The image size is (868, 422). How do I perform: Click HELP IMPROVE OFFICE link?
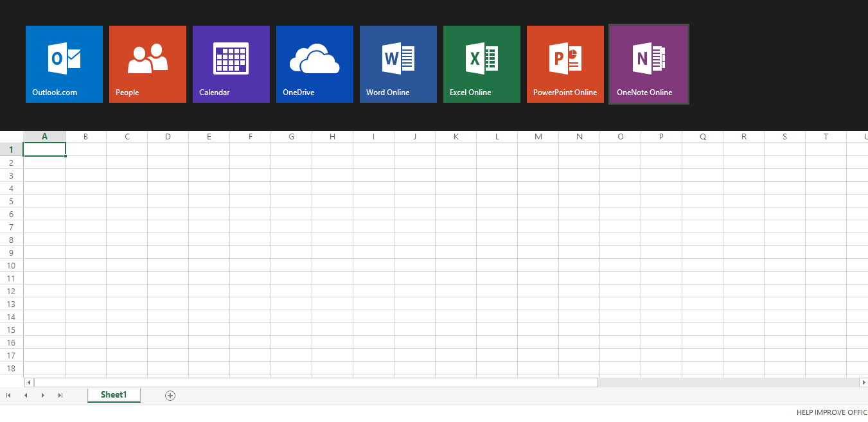pyautogui.click(x=832, y=413)
